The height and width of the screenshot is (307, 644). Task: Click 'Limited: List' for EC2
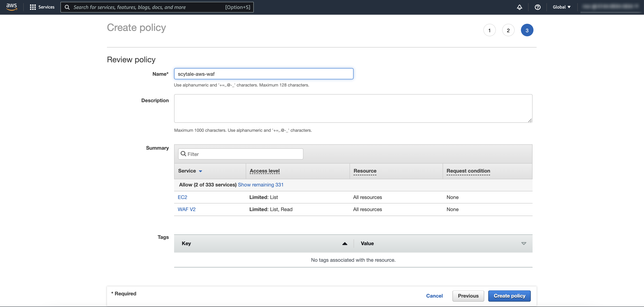[x=264, y=197]
